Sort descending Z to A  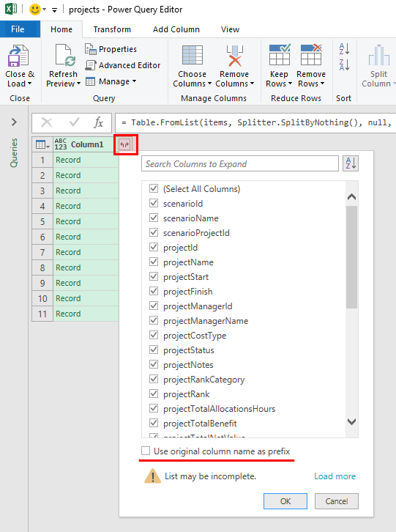[344, 64]
